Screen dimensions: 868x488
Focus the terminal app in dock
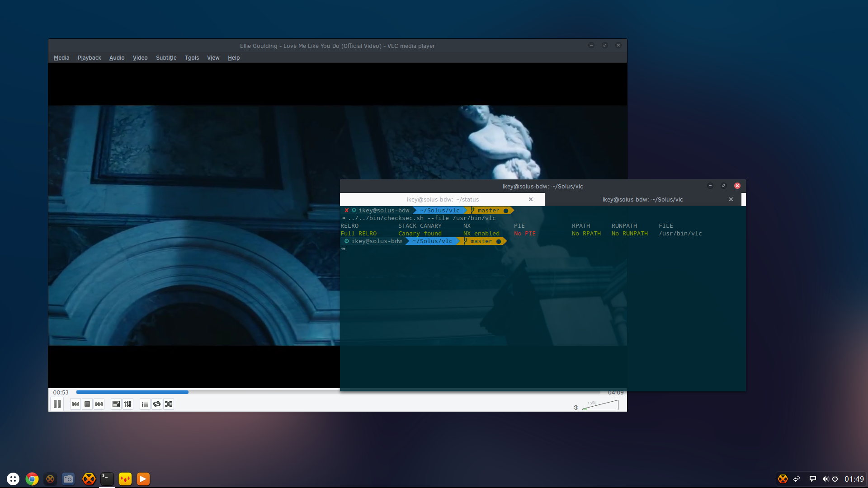point(107,479)
